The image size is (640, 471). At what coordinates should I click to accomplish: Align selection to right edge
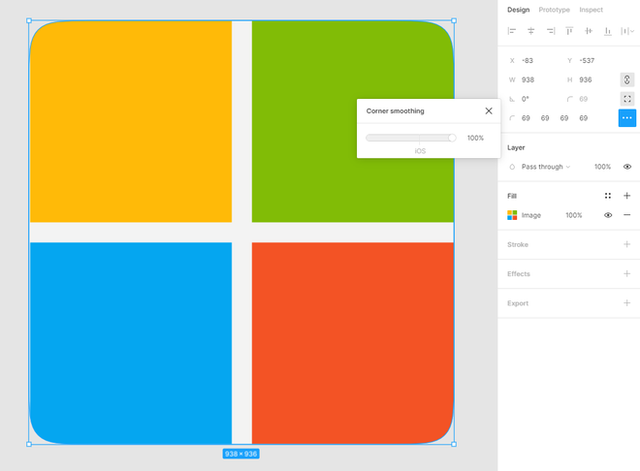550,31
